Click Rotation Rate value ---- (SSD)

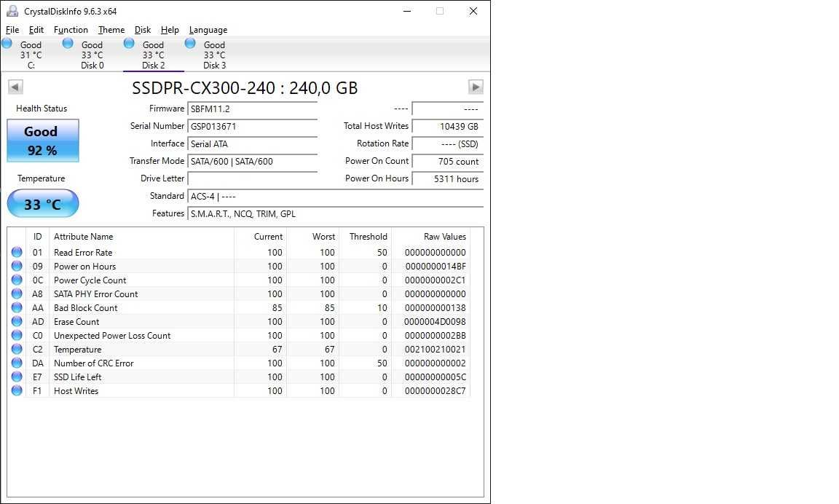[x=448, y=144]
